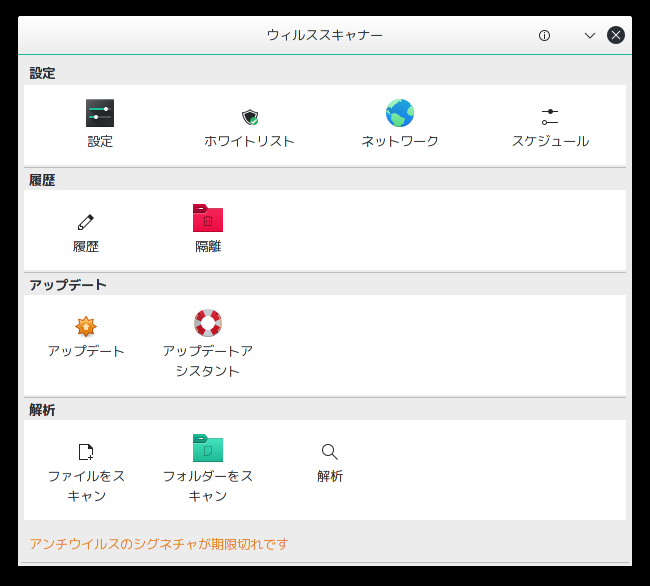Screen dimensions: 650x586
Task: Open ホワイトリスト shield icon
Action: point(250,117)
